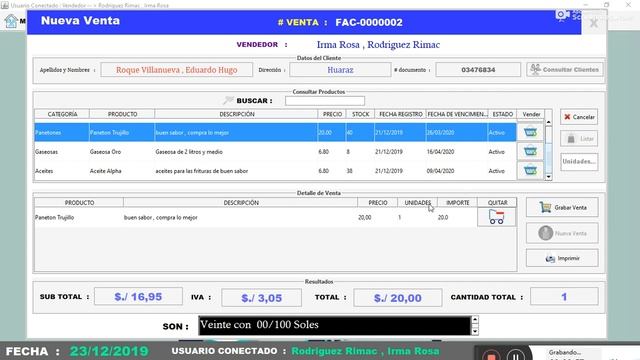Click the Nueva Venta button
Screen dimensions: 640x360
(562, 233)
